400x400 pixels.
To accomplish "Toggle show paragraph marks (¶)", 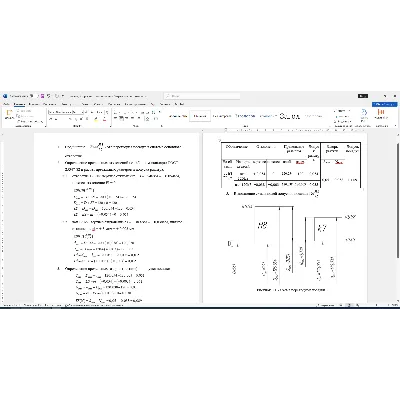I will 159,112.
